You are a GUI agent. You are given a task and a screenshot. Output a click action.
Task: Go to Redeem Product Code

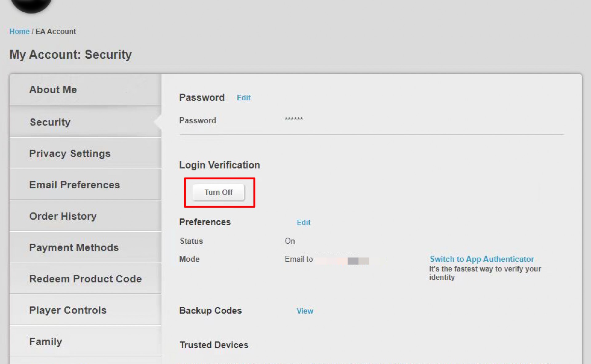(85, 279)
